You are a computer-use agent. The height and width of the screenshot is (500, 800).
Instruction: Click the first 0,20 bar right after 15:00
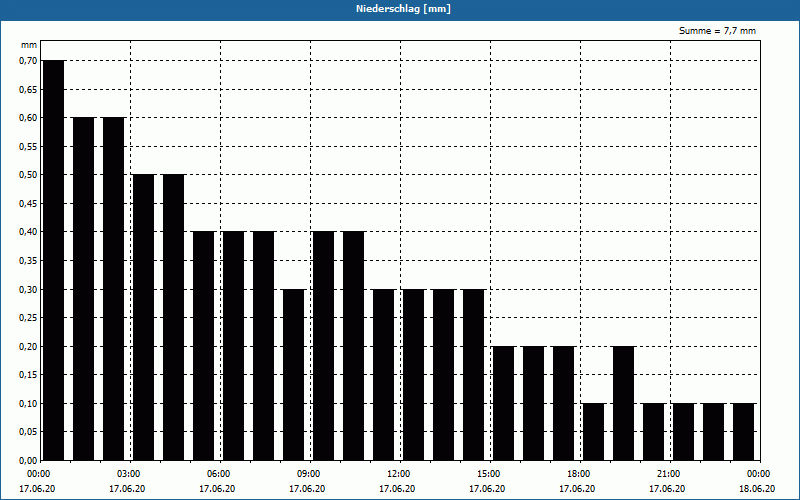click(x=504, y=403)
